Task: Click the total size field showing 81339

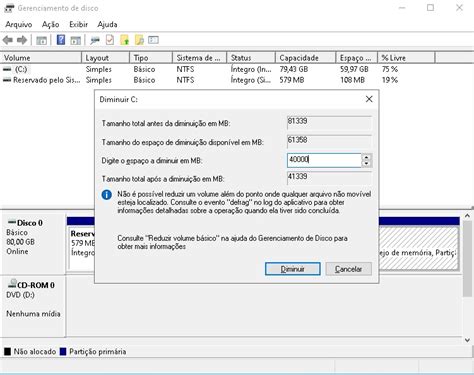Action: pos(329,122)
